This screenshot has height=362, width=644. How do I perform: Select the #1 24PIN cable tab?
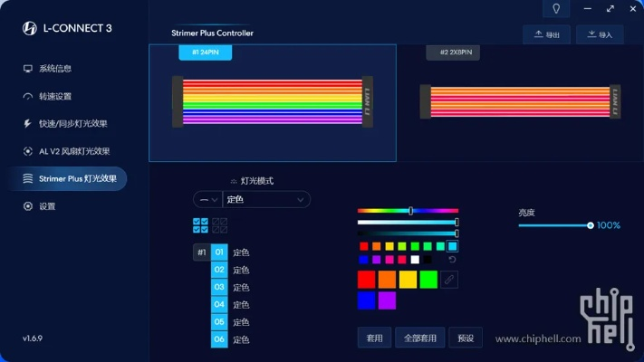[x=206, y=52]
